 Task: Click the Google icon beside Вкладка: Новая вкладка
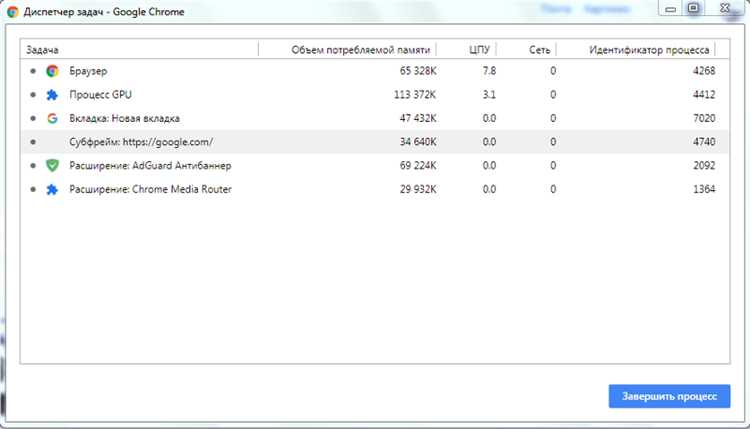[52, 118]
